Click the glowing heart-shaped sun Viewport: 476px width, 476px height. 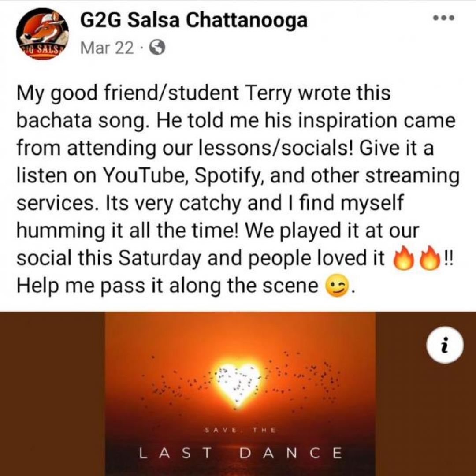pos(238,385)
